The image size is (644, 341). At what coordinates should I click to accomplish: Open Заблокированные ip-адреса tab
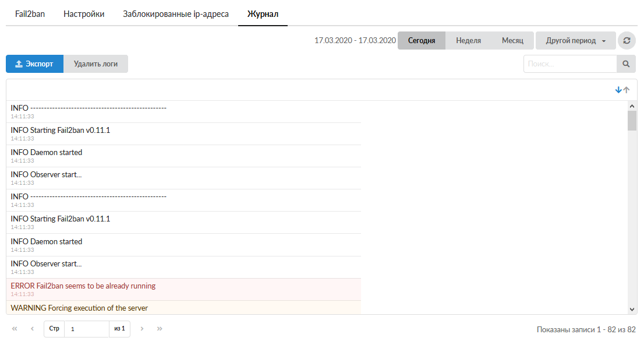tap(176, 14)
